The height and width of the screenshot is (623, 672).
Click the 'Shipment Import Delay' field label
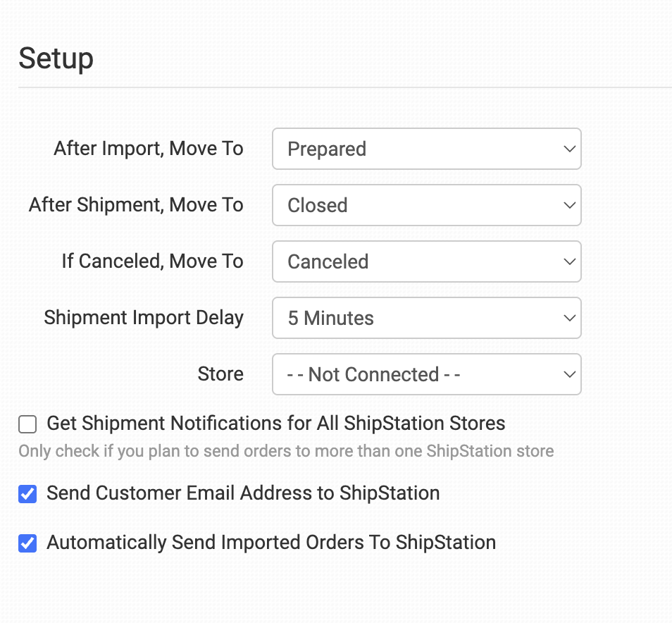[x=144, y=318]
